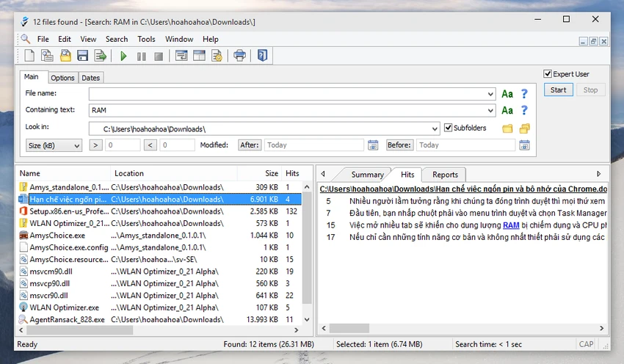The image size is (624, 364).
Task: Toggle the Before: date filter button
Action: 399,145
